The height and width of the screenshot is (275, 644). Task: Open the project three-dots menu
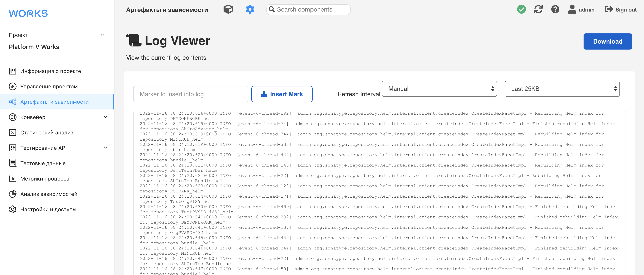tap(101, 35)
